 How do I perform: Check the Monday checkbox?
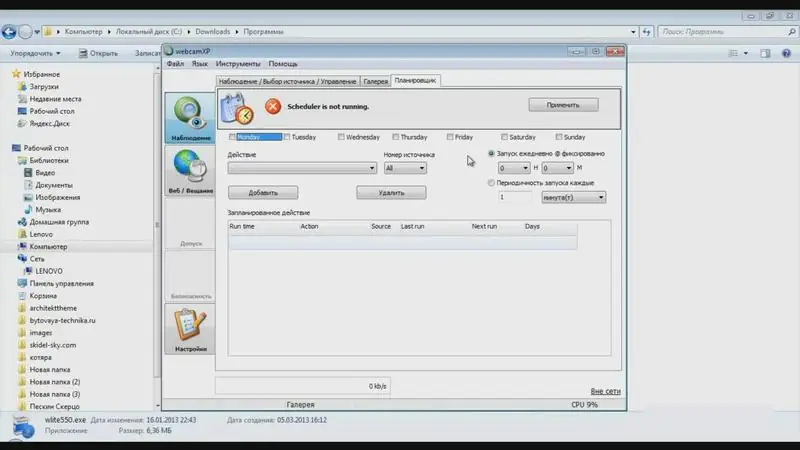click(x=232, y=137)
